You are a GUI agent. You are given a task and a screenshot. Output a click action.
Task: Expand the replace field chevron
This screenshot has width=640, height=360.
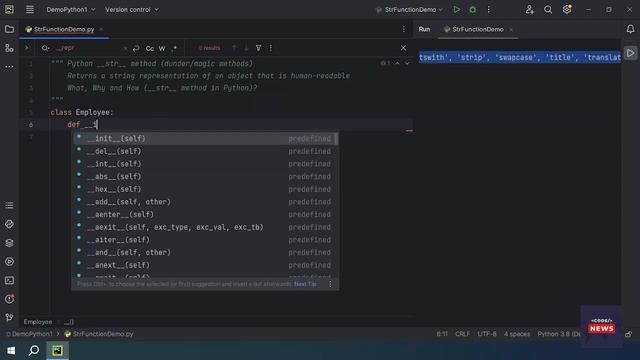click(27, 48)
